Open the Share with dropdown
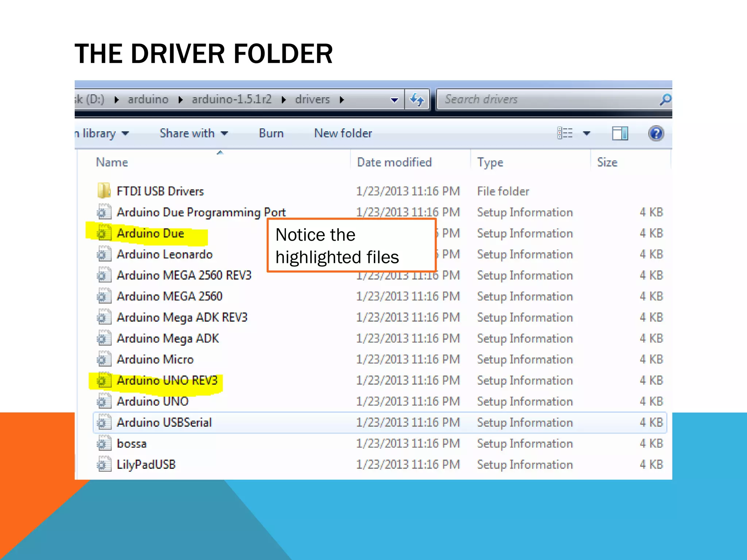747x560 pixels. click(194, 133)
